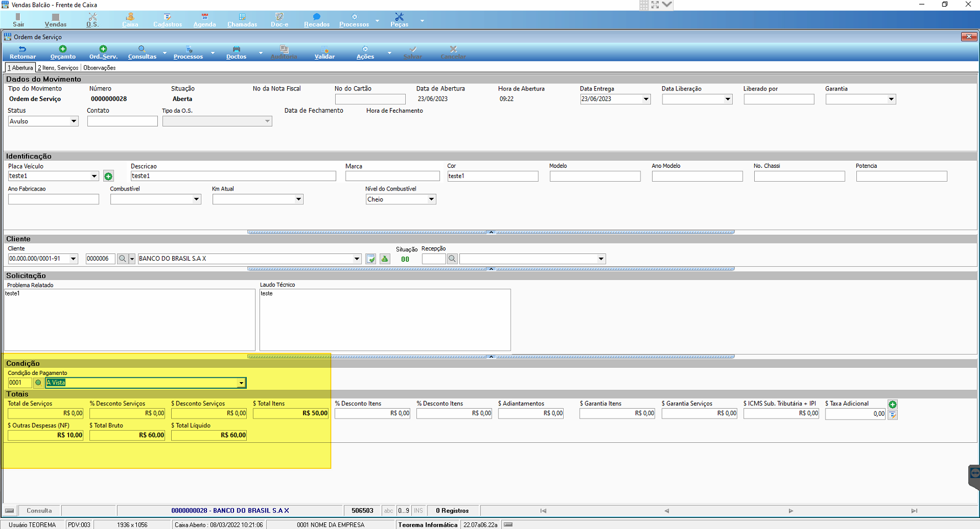Viewport: 980px width, 529px height.
Task: Open Processos in Ordem de Serviço toolbar
Action: (x=188, y=52)
